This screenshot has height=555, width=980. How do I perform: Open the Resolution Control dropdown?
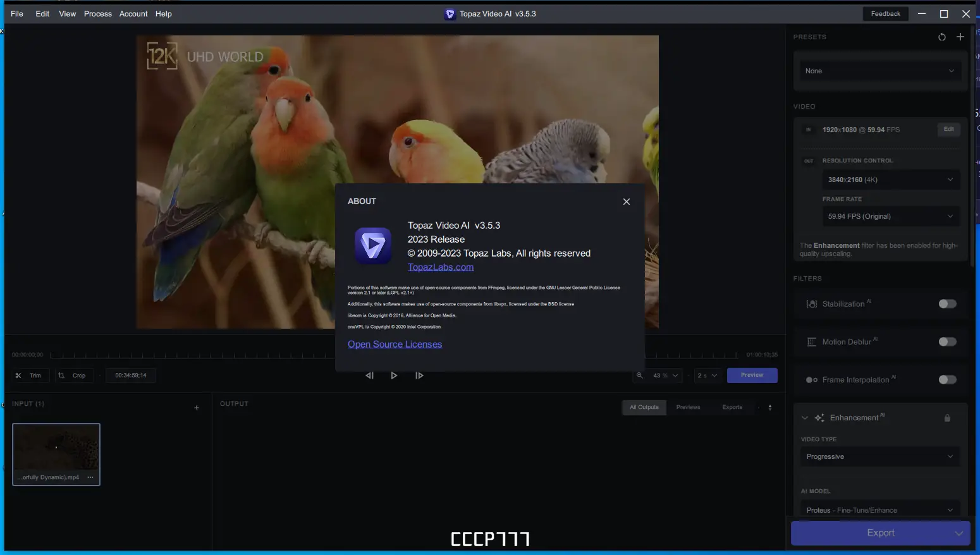891,180
